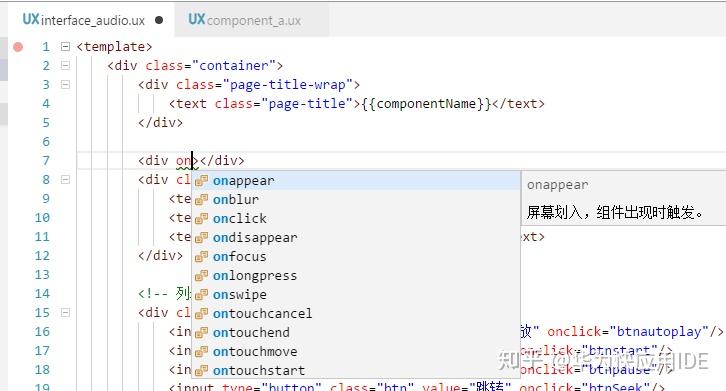Click line number 1 in the gutter
This screenshot has height=391, width=726.
(46, 47)
